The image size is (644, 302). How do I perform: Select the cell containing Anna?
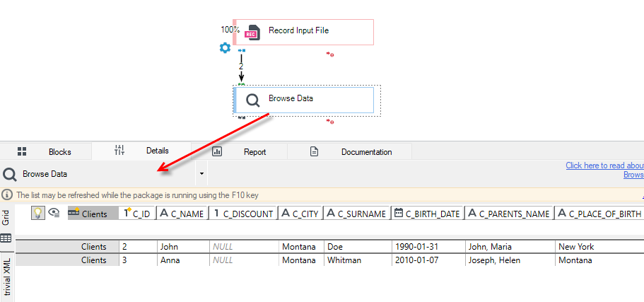click(183, 260)
